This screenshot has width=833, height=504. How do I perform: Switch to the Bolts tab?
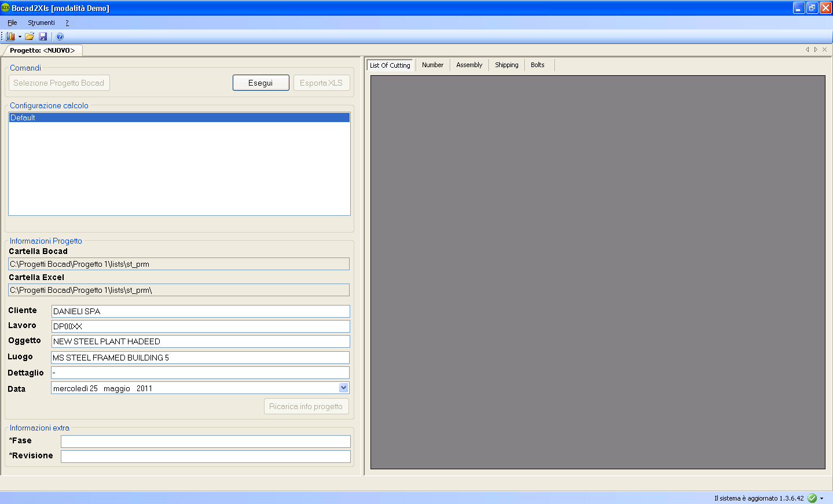pos(538,65)
